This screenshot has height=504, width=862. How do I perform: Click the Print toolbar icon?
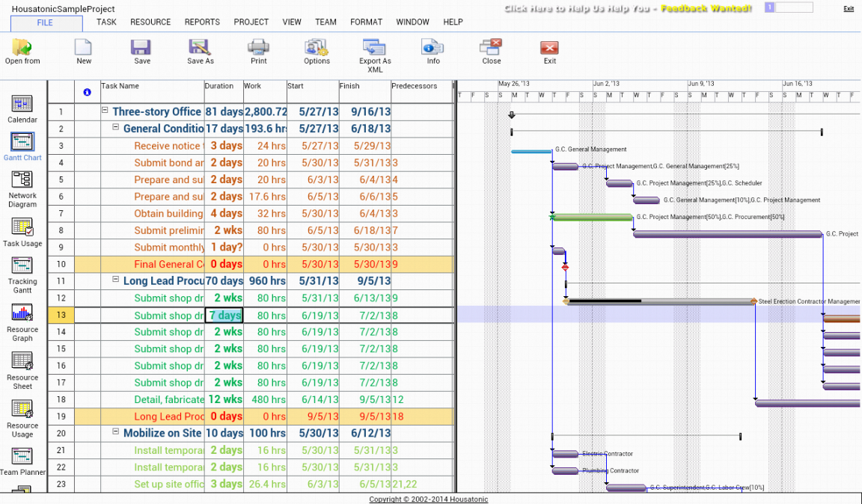(258, 48)
